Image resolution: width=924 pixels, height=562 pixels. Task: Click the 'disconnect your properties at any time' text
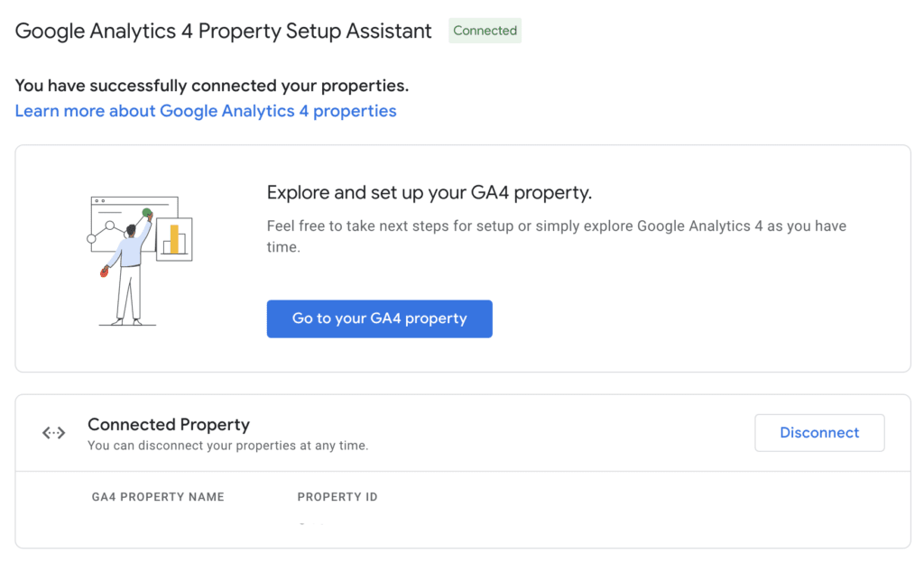228,446
